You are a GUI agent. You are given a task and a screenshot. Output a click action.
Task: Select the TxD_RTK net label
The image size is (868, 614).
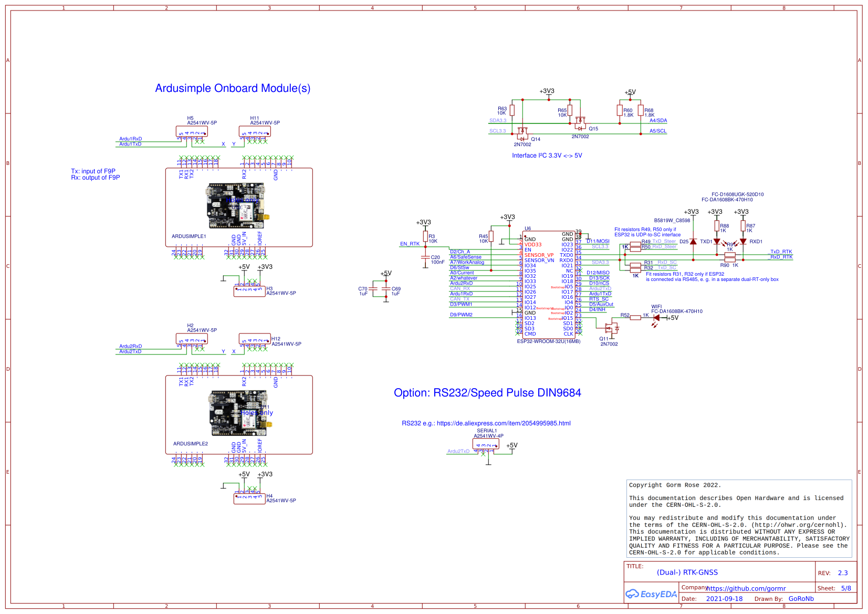(780, 252)
